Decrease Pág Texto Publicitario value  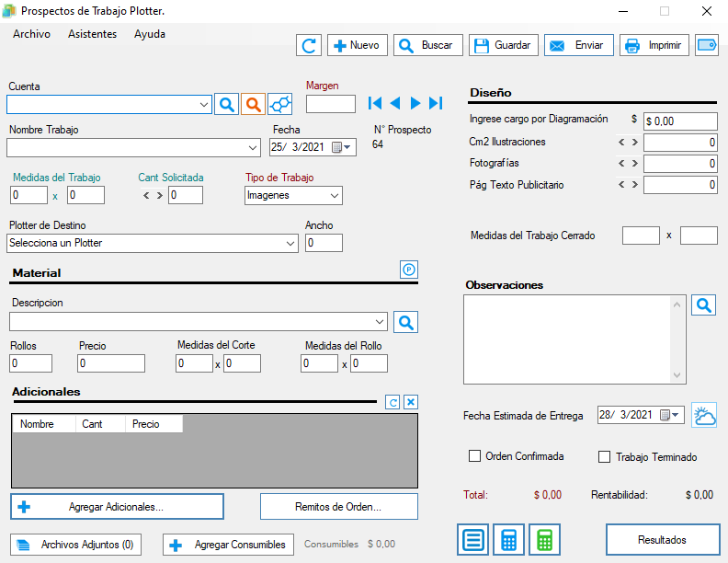621,185
